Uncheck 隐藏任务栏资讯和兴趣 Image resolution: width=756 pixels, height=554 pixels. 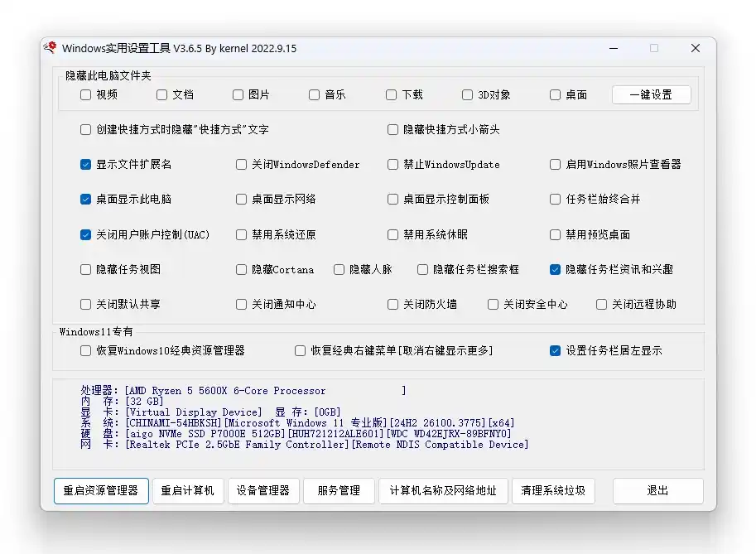click(x=555, y=269)
